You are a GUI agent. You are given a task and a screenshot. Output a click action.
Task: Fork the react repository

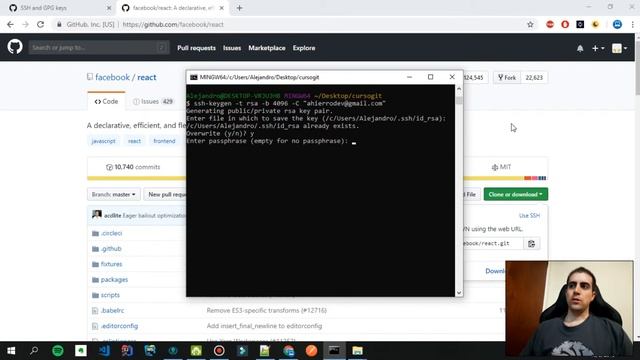(507, 78)
